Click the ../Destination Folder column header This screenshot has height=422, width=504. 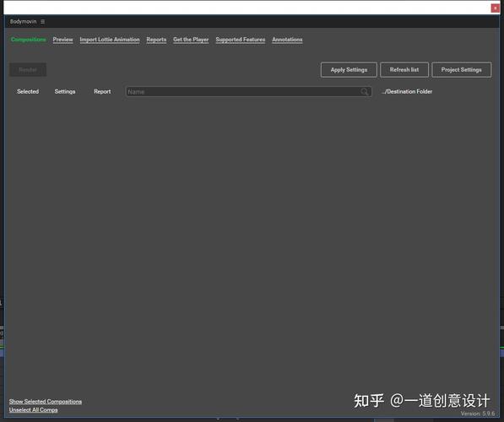407,92
